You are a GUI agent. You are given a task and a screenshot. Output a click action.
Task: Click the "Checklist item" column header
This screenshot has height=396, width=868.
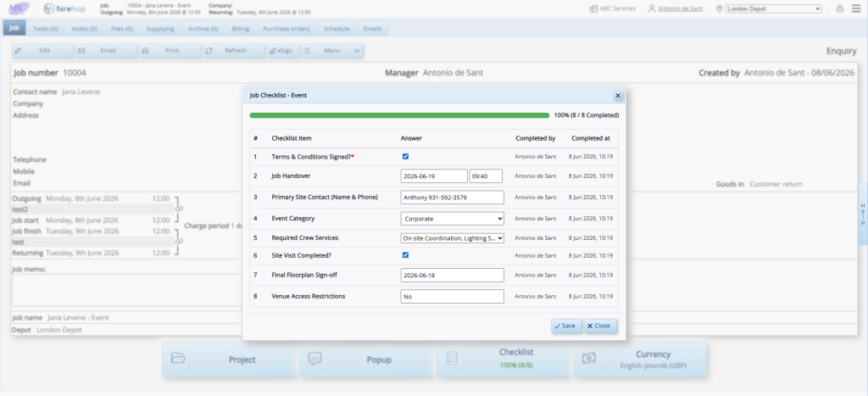292,138
